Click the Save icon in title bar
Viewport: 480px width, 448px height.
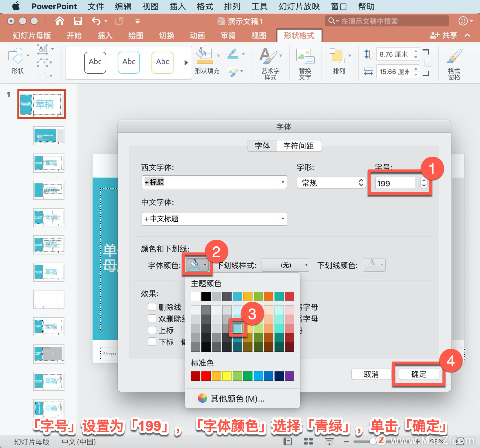tap(77, 21)
